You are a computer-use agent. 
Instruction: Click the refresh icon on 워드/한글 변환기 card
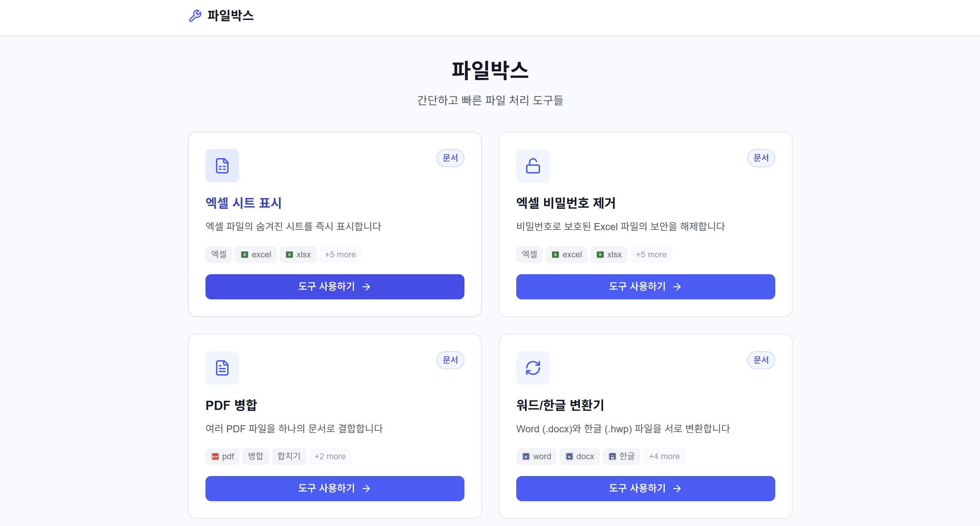(x=533, y=368)
